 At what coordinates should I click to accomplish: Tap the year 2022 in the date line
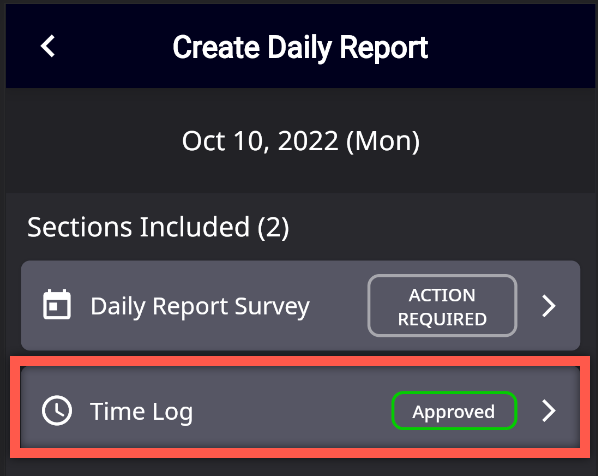[308, 141]
